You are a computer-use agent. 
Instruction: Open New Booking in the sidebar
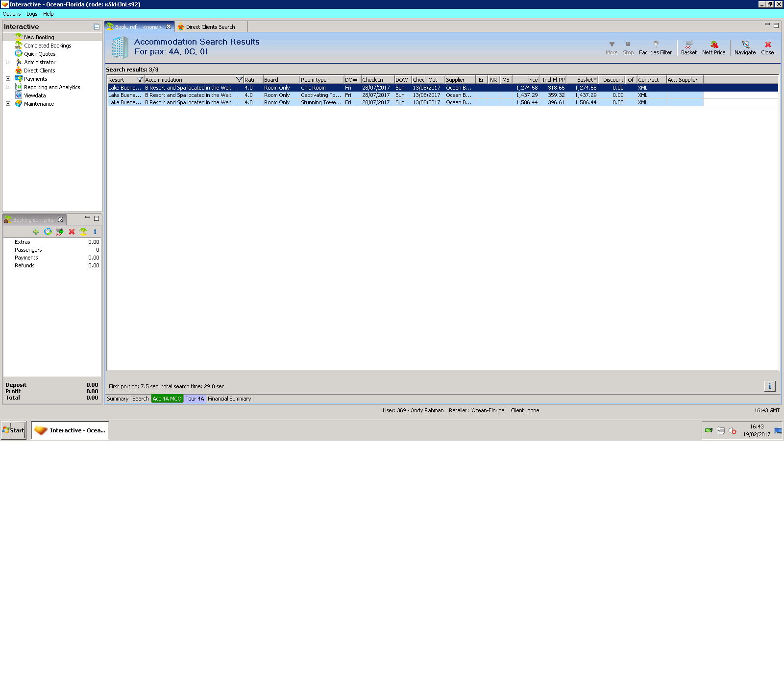point(39,37)
